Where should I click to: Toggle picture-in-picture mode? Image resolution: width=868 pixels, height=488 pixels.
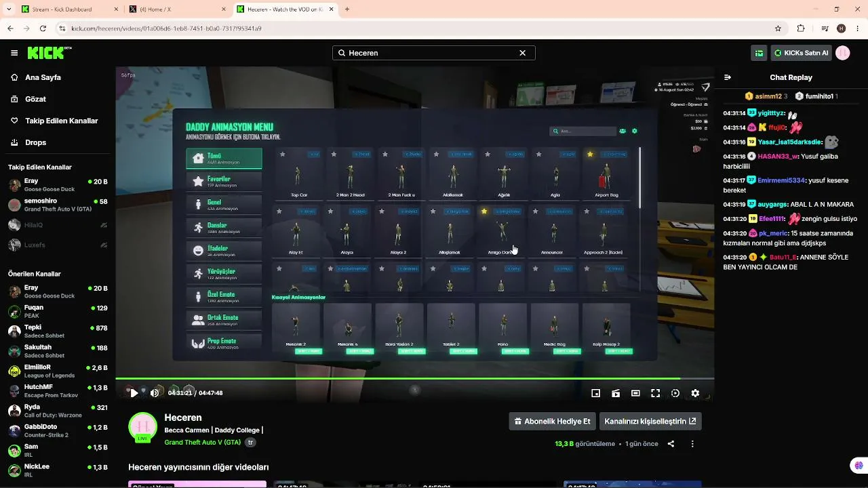595,393
